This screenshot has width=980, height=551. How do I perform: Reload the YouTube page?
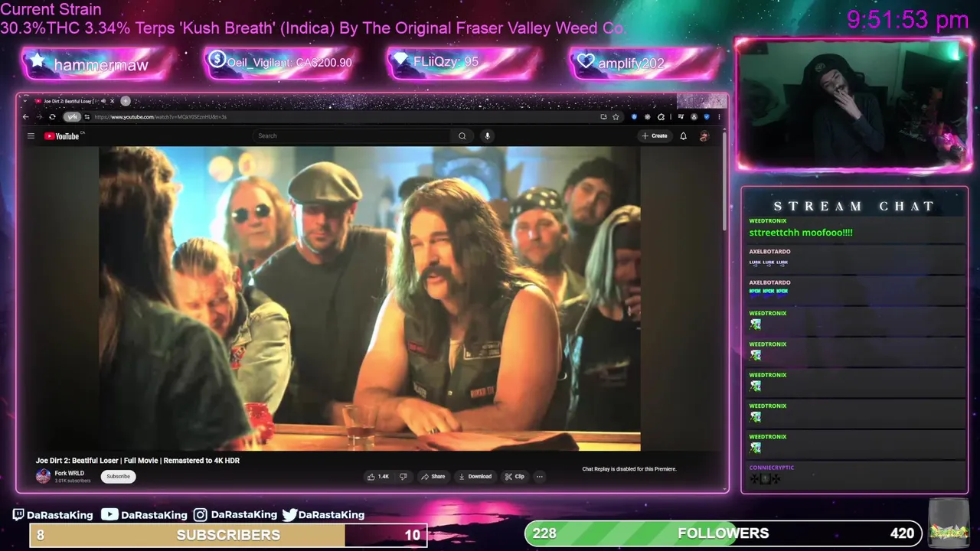coord(52,117)
